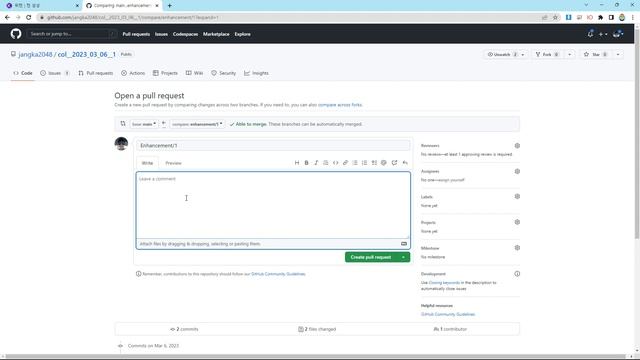640x360 pixels.
Task: Open Explore in the top navigation
Action: [x=242, y=34]
